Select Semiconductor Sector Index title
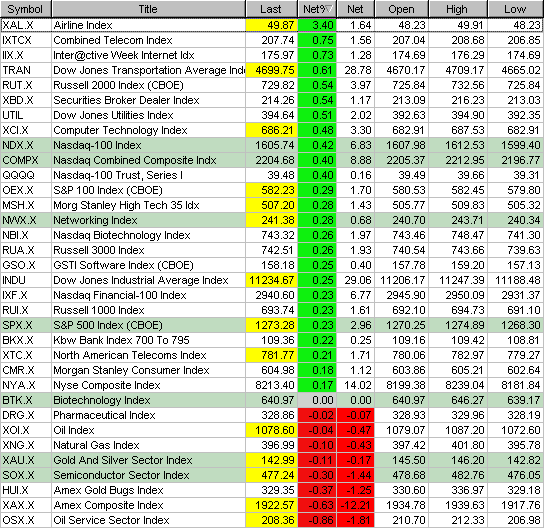 point(121,475)
